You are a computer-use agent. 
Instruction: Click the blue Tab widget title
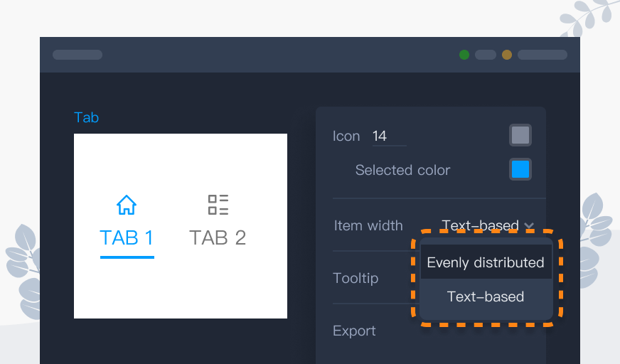pyautogui.click(x=86, y=117)
